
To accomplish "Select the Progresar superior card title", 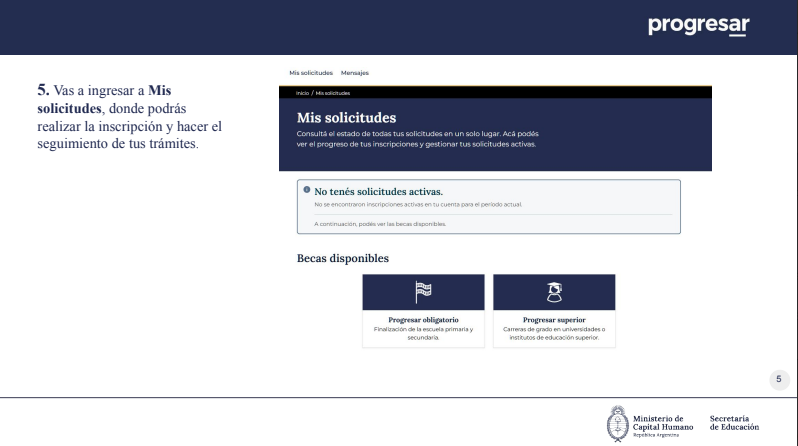I will pyautogui.click(x=554, y=320).
